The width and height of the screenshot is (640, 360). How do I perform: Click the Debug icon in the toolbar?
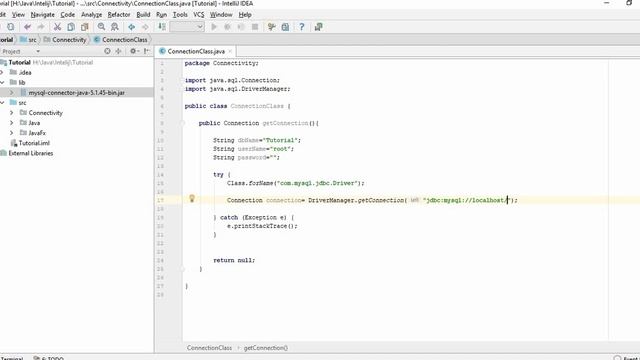click(x=227, y=27)
